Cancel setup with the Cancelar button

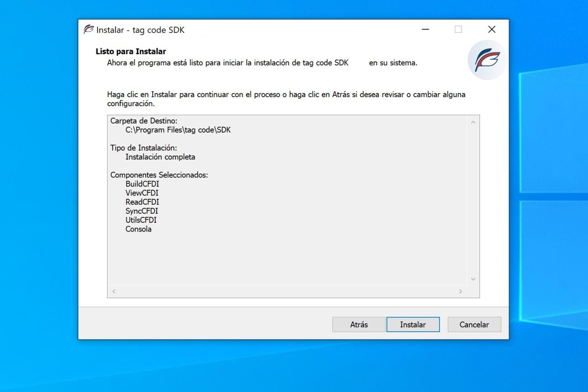(x=474, y=325)
